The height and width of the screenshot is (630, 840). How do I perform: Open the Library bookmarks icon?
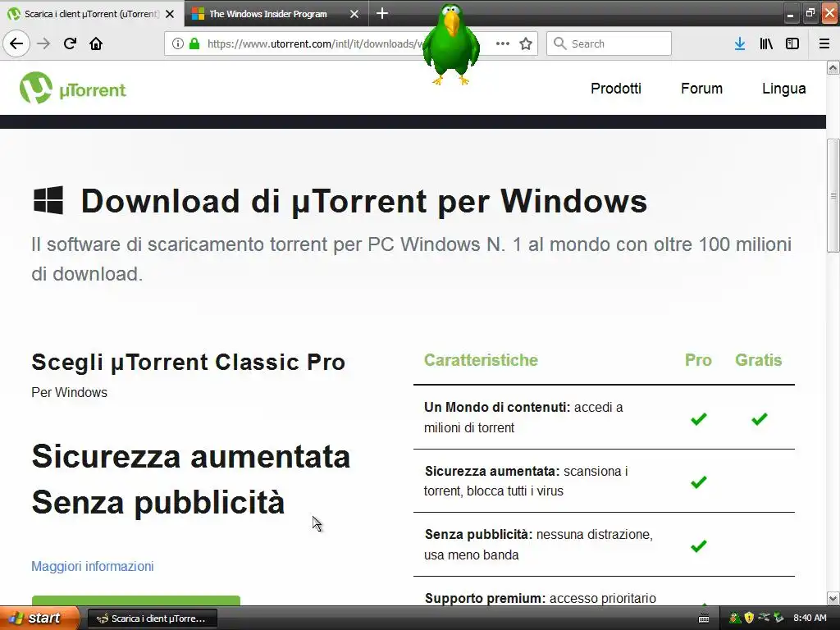point(766,44)
